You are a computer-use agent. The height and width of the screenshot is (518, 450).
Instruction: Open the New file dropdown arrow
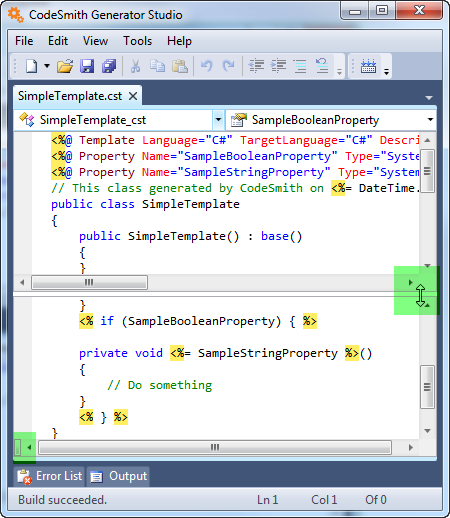(x=47, y=66)
